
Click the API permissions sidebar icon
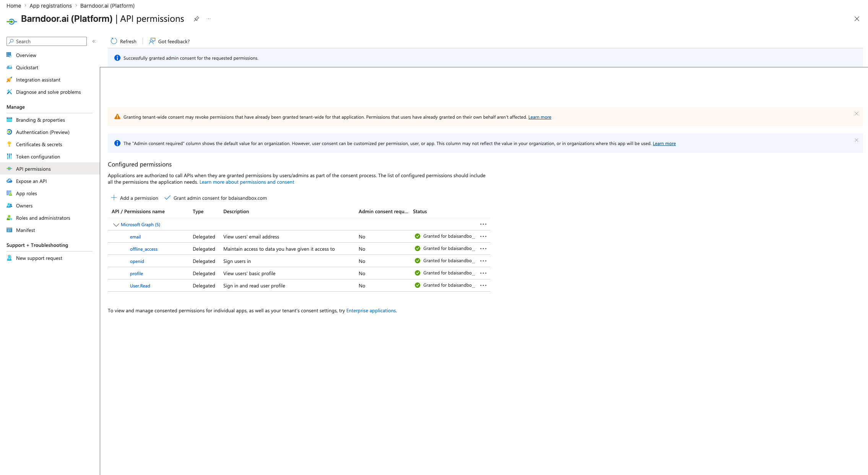(9, 169)
